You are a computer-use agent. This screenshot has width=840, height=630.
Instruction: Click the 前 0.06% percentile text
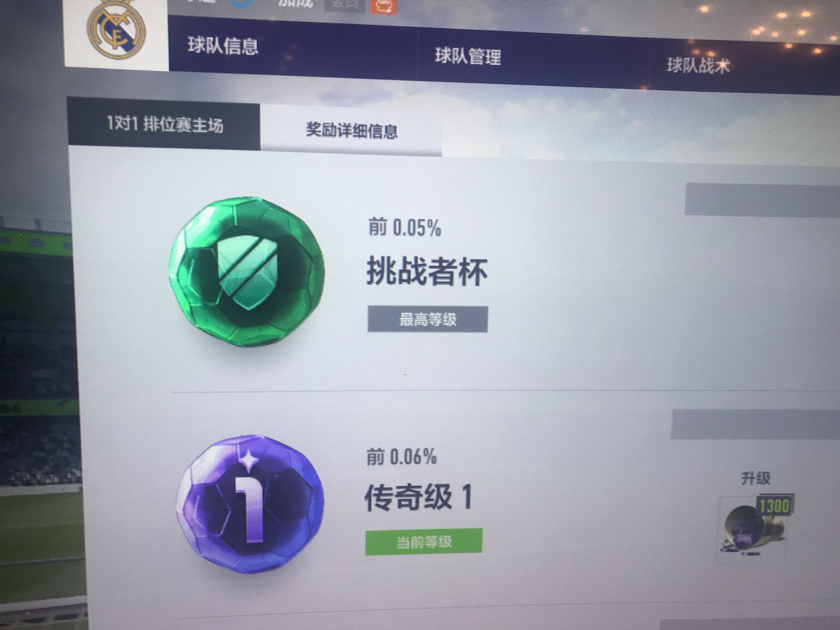pos(402,457)
